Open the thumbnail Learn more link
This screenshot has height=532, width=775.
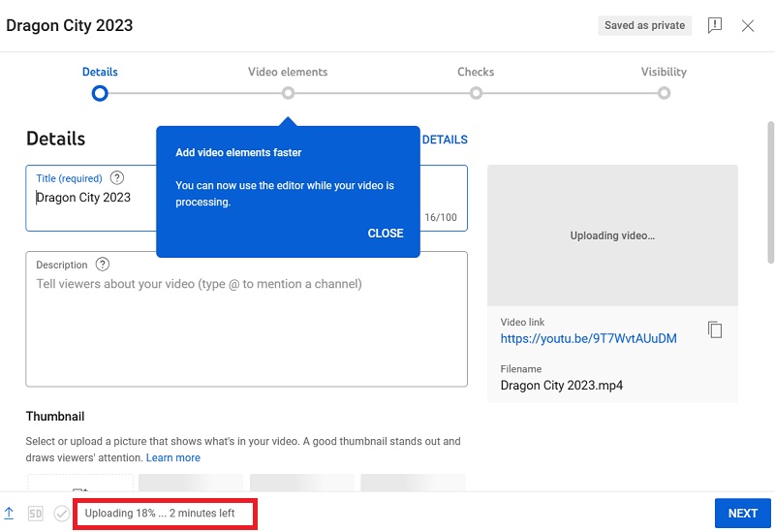click(x=173, y=457)
